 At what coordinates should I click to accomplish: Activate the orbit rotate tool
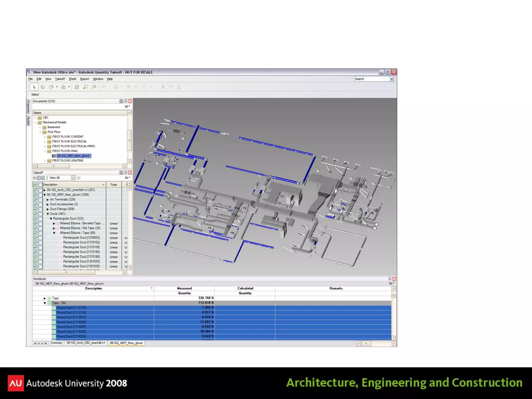point(63,87)
